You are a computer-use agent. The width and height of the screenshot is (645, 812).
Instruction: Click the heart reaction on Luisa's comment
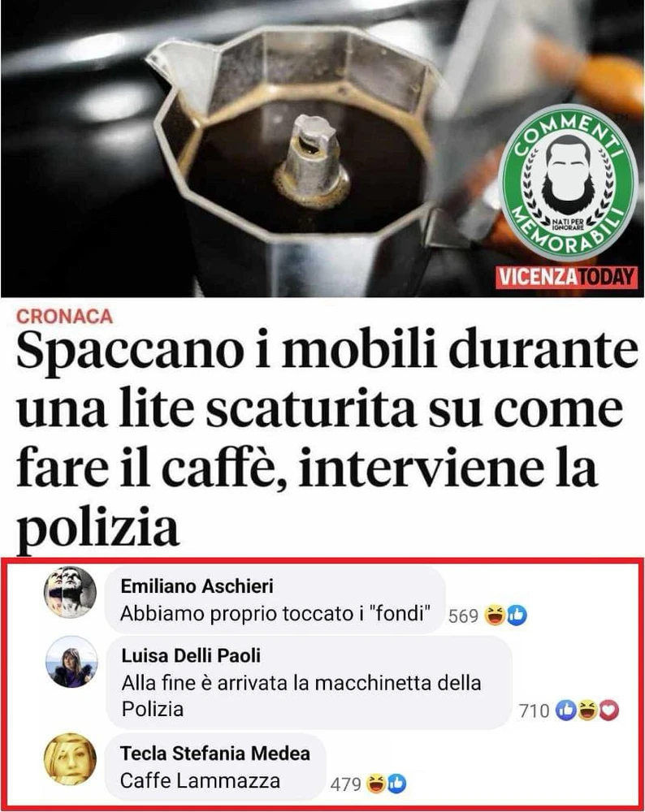coord(608,710)
